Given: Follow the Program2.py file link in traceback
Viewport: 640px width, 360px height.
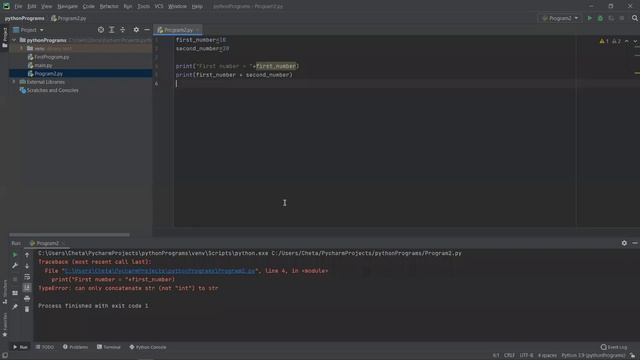Looking at the screenshot, I should tap(160, 271).
